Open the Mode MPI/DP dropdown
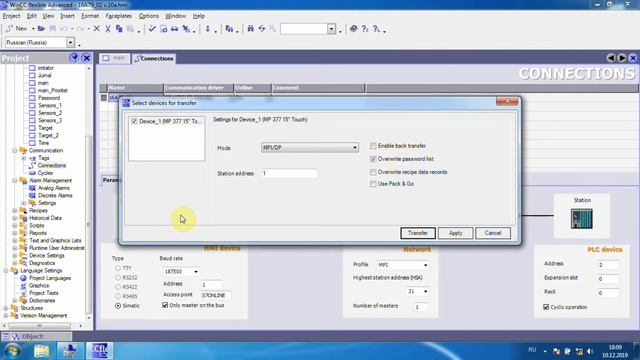 (310, 147)
